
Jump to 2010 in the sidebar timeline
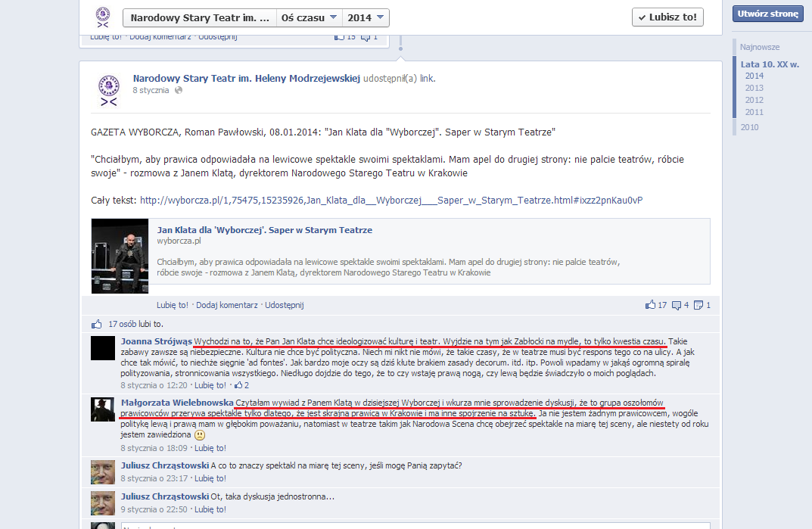749,127
